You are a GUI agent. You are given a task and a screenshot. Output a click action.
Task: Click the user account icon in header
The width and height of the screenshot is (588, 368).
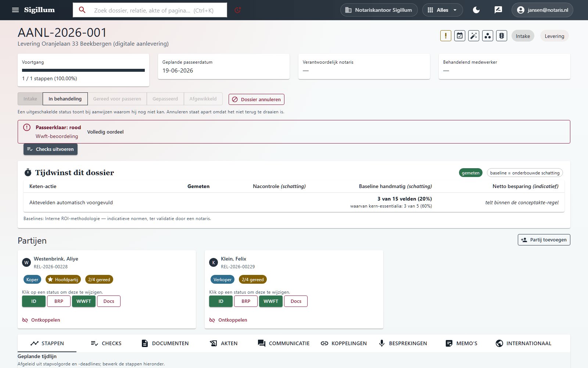pyautogui.click(x=520, y=10)
